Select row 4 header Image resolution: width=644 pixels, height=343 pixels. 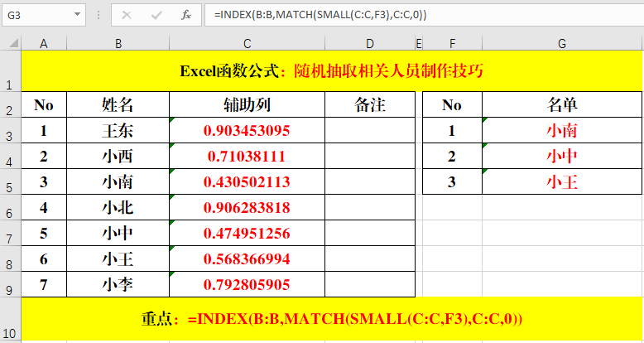point(11,156)
